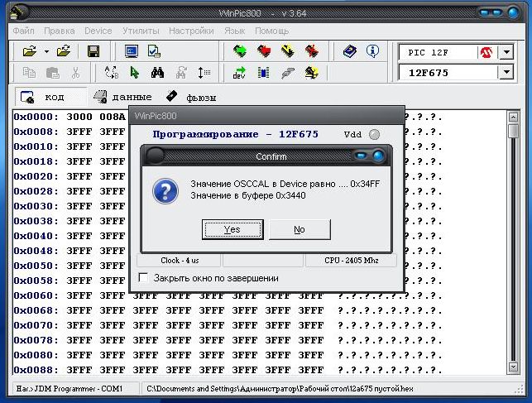The height and width of the screenshot is (403, 532).
Task: Click the 'JDM Programmer - COM1' status entry
Action: tap(69, 389)
